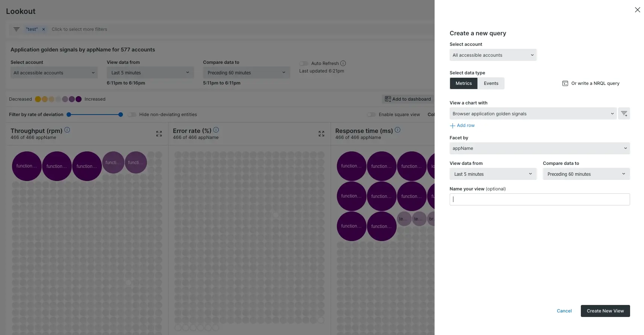Click the add filter icon beside chart dropdown
This screenshot has width=644, height=335.
[x=624, y=113]
